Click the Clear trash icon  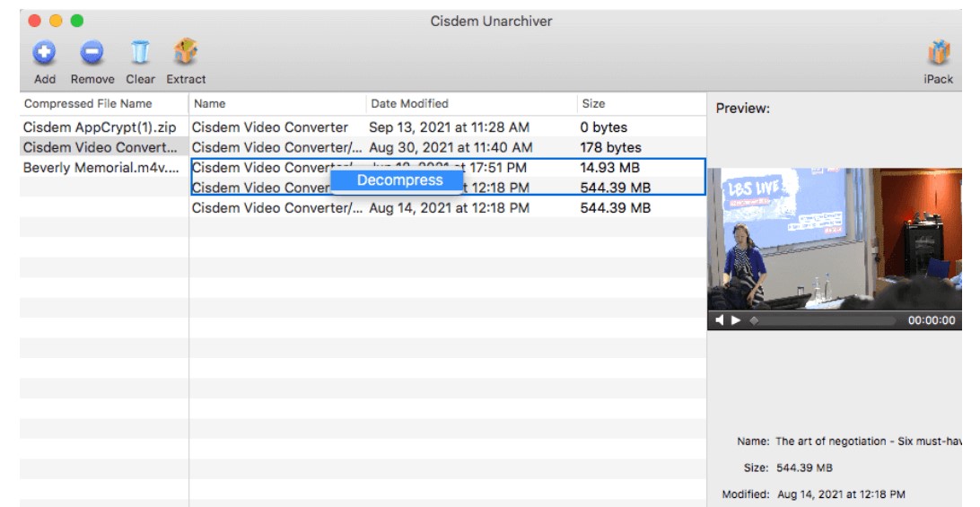pyautogui.click(x=140, y=53)
